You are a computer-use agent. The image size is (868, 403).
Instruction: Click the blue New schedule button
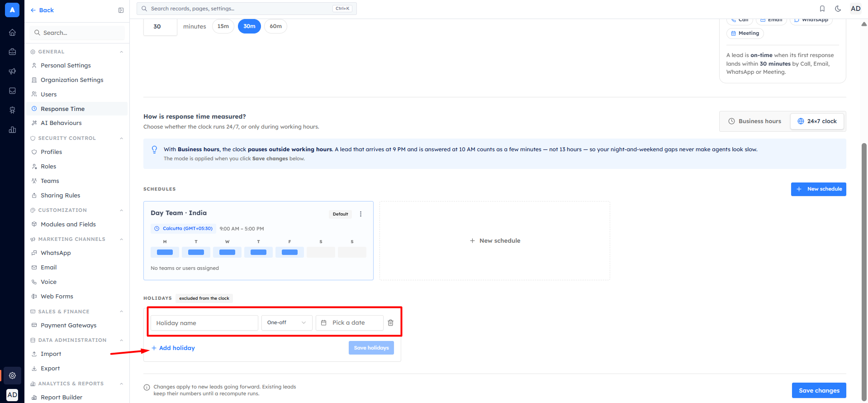point(818,189)
